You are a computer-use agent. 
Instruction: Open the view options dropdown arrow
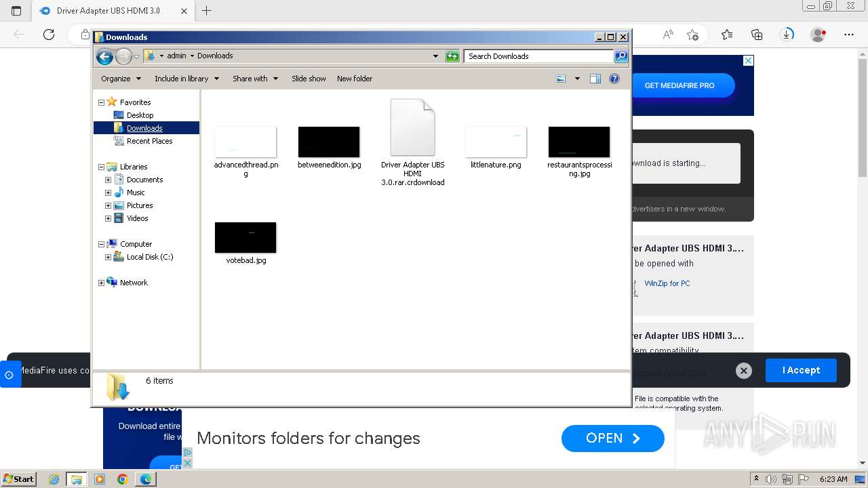[577, 79]
